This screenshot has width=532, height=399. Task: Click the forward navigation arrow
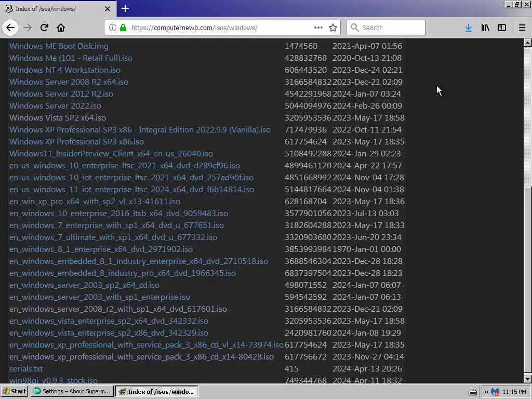[x=28, y=28]
